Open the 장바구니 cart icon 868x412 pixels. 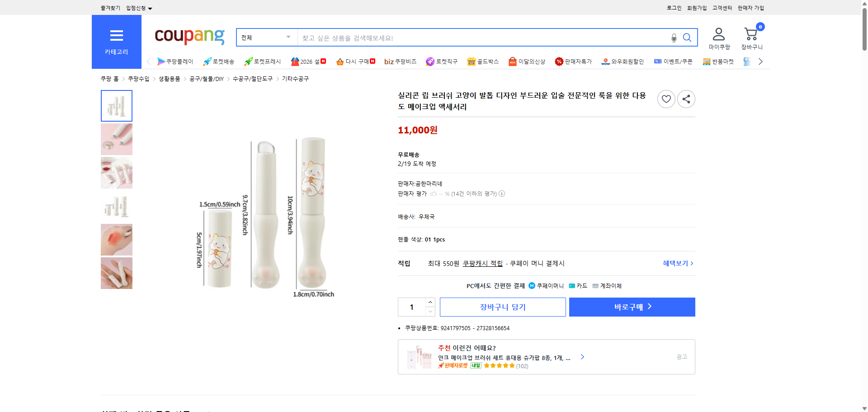coord(751,34)
